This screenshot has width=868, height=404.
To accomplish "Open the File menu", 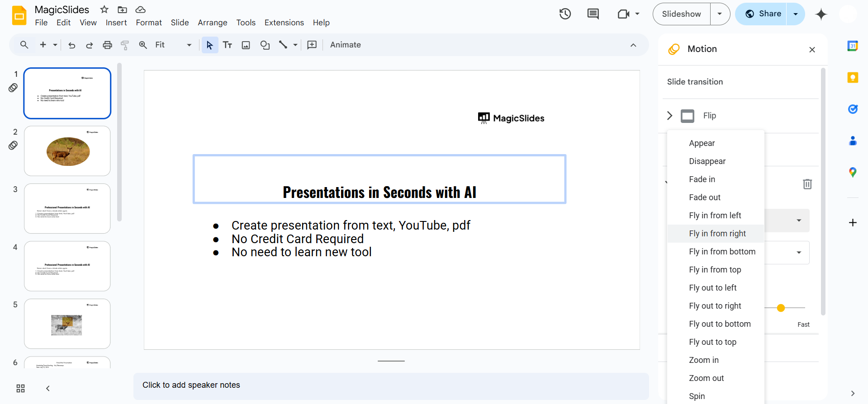I will [x=41, y=23].
